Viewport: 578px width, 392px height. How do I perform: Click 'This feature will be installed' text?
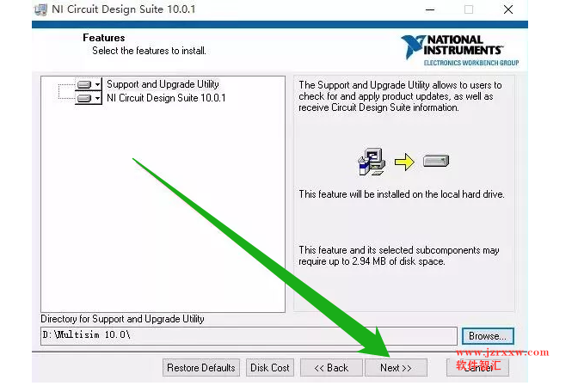coord(402,194)
